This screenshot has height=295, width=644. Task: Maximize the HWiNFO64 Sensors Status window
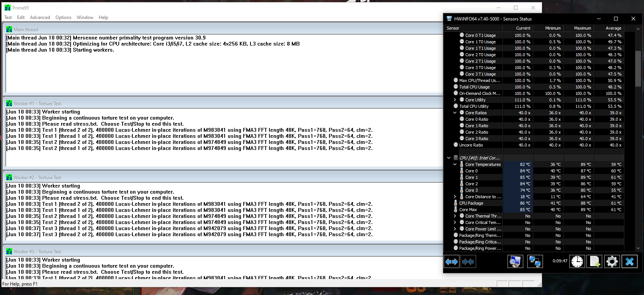point(616,19)
